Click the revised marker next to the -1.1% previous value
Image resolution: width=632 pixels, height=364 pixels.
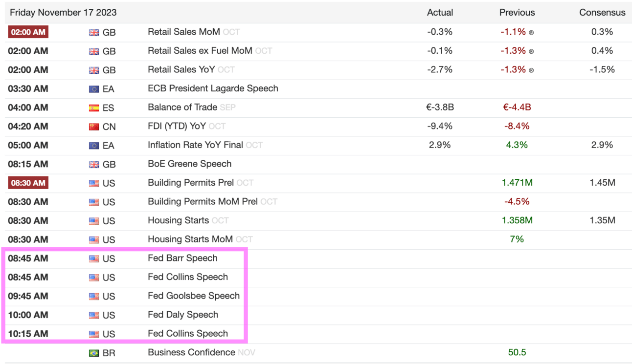point(532,32)
